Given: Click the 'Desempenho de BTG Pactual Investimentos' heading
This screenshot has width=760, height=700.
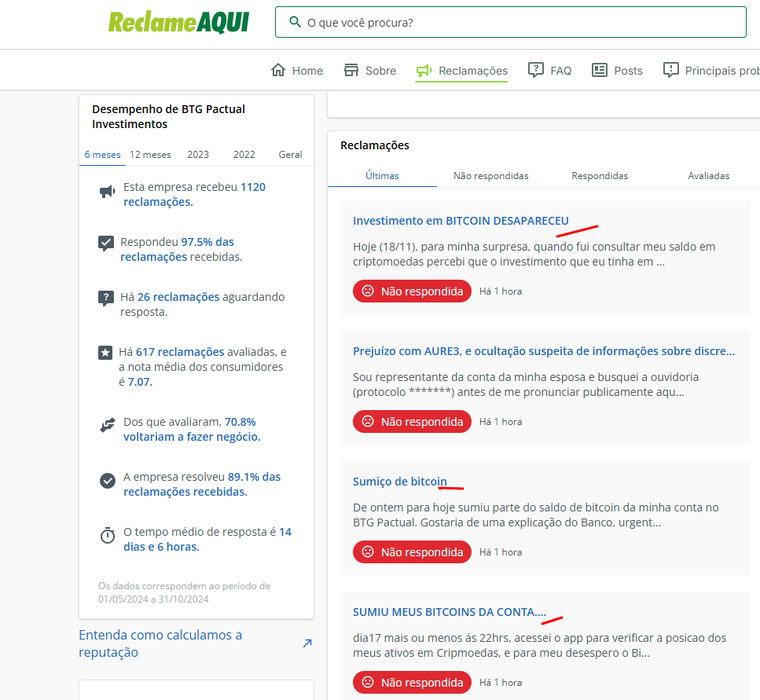Looking at the screenshot, I should point(168,117).
